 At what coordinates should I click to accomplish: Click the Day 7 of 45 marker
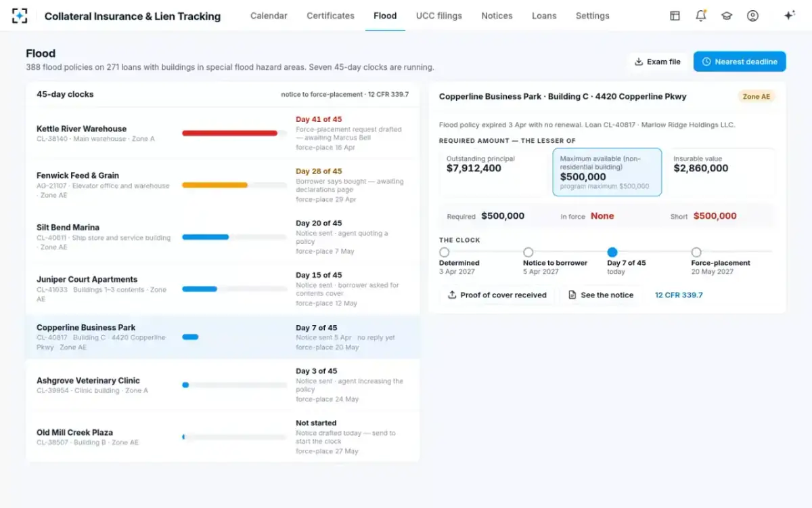pos(612,252)
